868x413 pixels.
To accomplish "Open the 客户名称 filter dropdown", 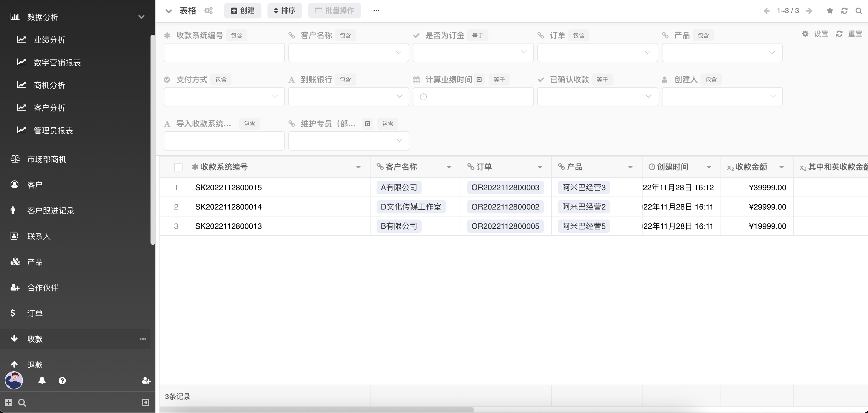I will point(348,53).
